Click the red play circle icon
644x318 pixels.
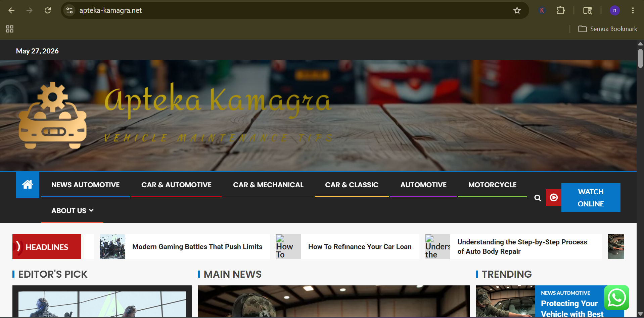coord(554,198)
